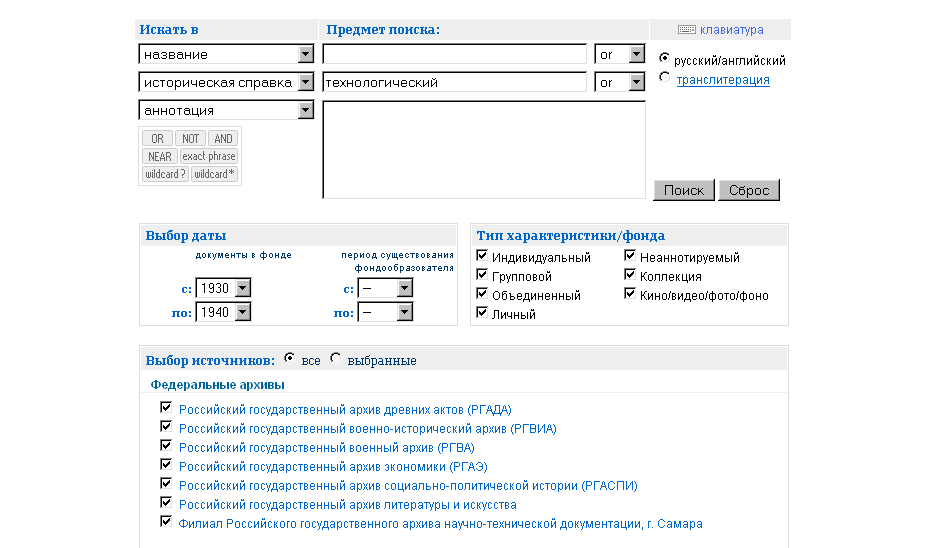Toggle the Коллекция checkbox
Image resolution: width=935 pixels, height=548 pixels.
click(630, 276)
